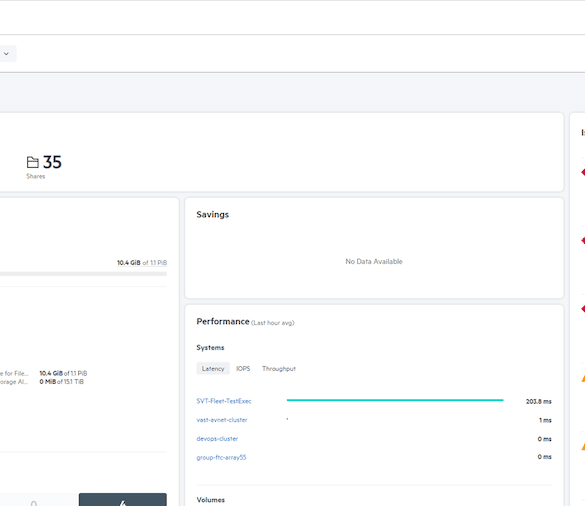Switch to the Throughput tab
Image resolution: width=585 pixels, height=506 pixels.
pyautogui.click(x=279, y=369)
